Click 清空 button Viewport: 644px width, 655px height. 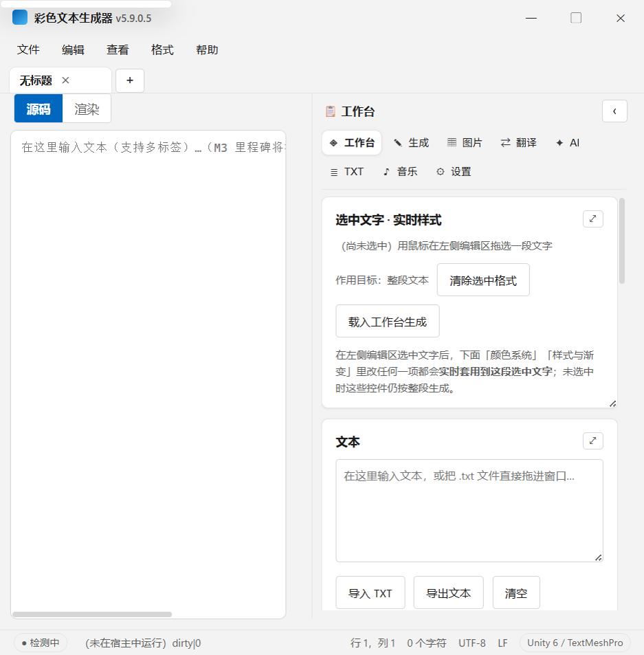(x=516, y=592)
